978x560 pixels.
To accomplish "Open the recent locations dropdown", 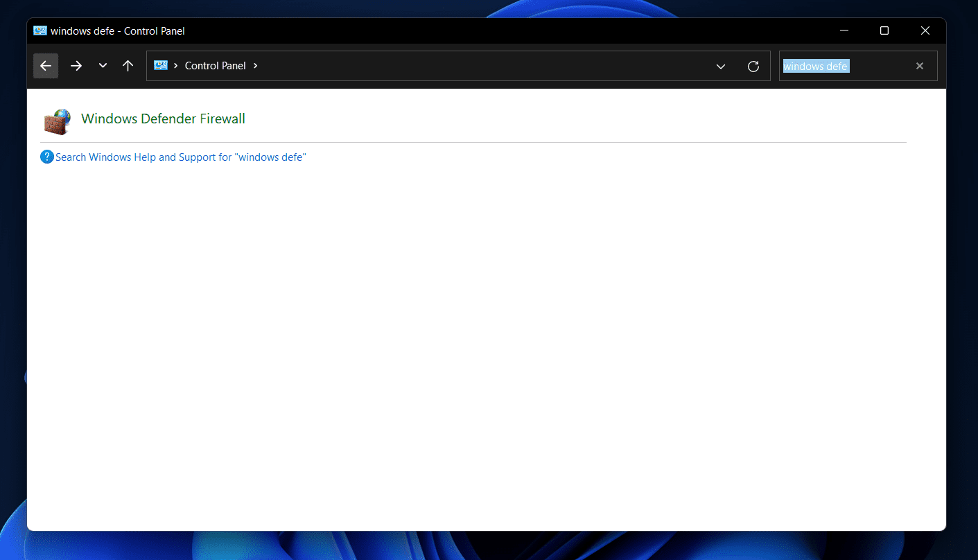I will pos(103,66).
